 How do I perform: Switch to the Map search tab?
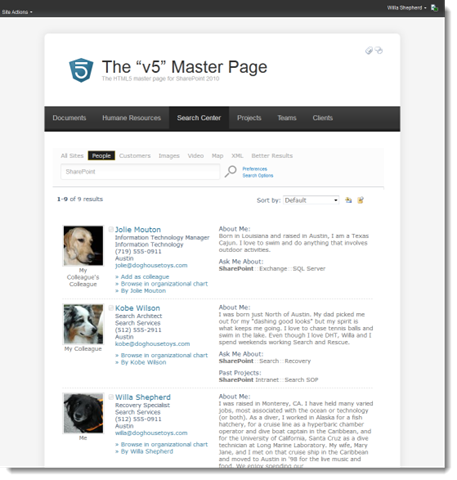[217, 156]
